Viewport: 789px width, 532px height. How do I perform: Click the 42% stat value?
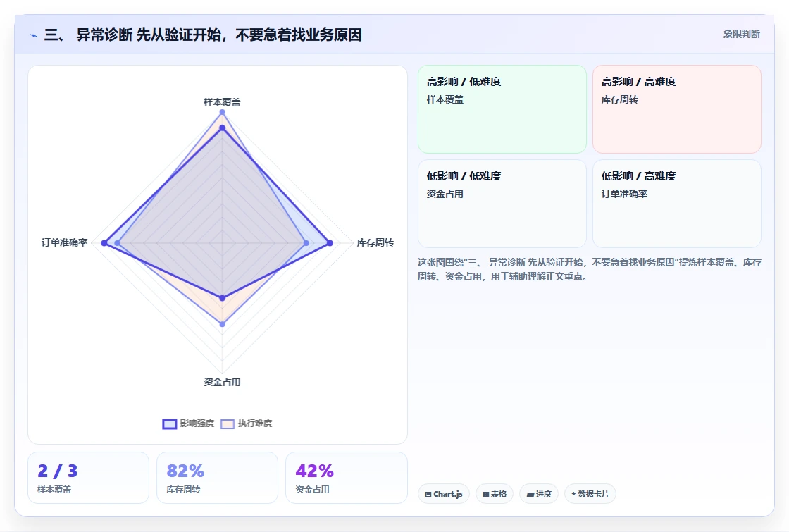click(314, 471)
